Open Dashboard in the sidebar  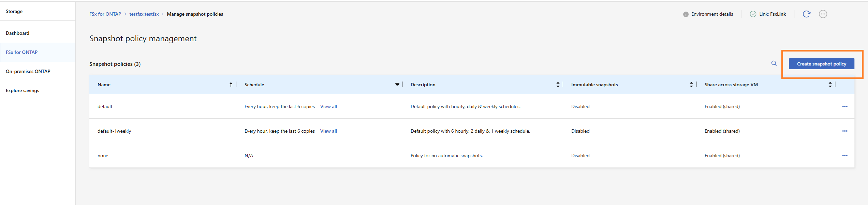17,33
